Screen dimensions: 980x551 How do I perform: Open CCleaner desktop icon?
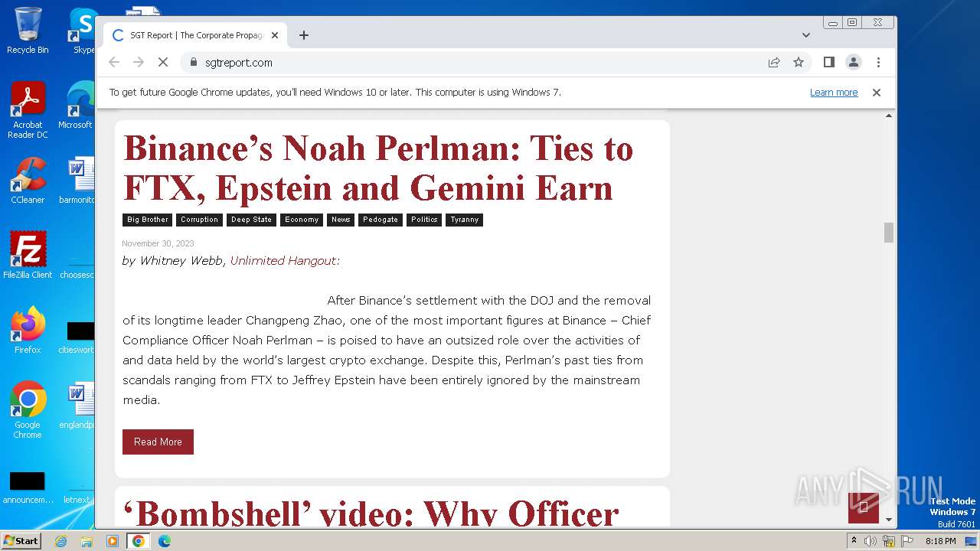pyautogui.click(x=28, y=181)
